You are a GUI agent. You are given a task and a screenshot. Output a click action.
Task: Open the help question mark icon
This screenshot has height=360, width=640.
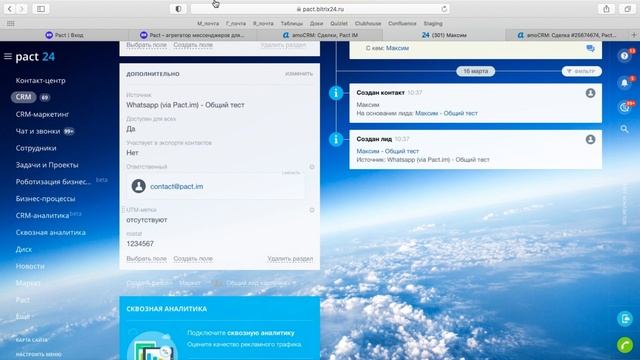(x=624, y=56)
